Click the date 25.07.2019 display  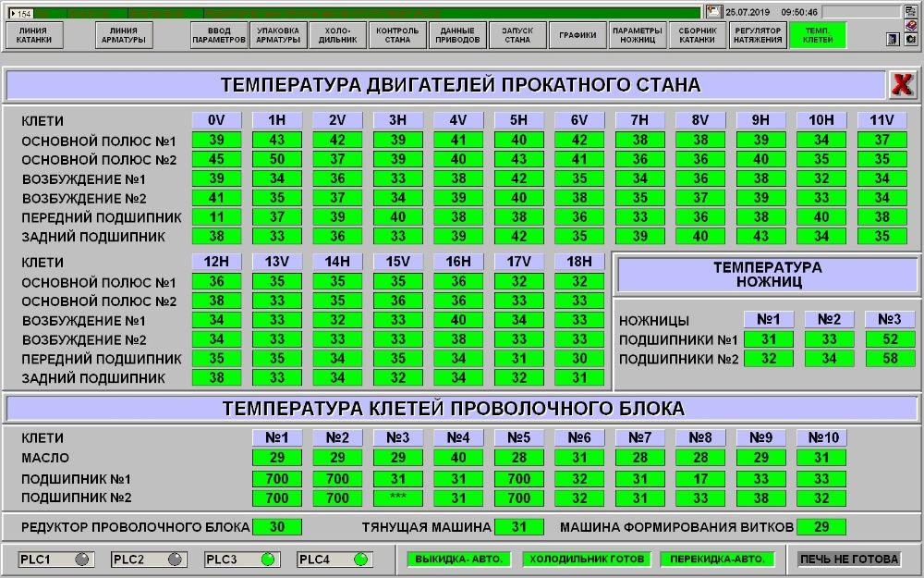748,12
